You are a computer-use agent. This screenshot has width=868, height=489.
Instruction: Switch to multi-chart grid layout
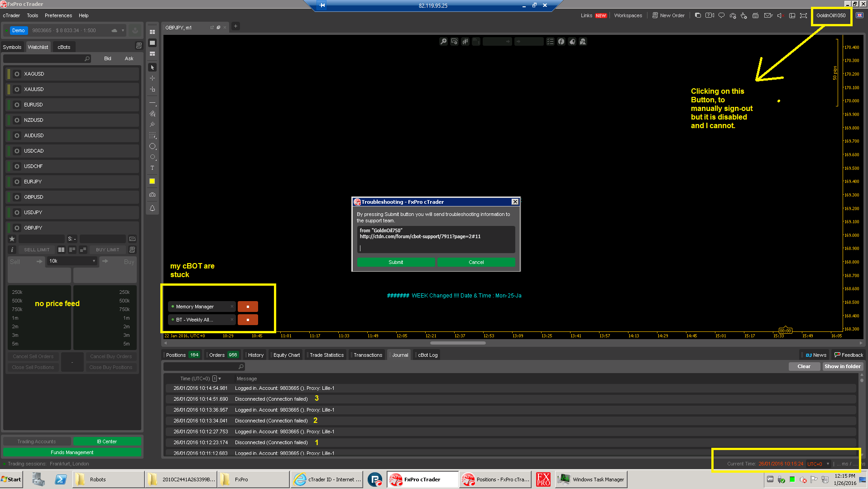click(152, 32)
